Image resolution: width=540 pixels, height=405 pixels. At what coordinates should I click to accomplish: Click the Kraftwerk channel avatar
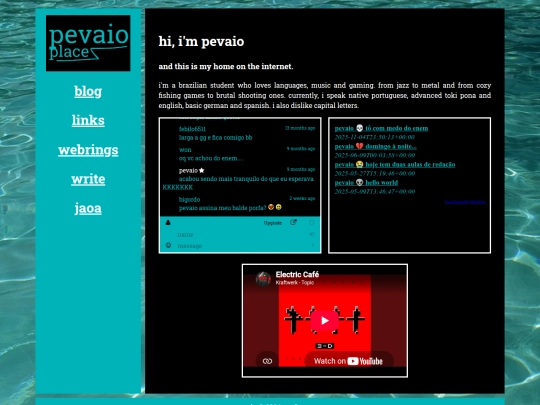click(263, 279)
